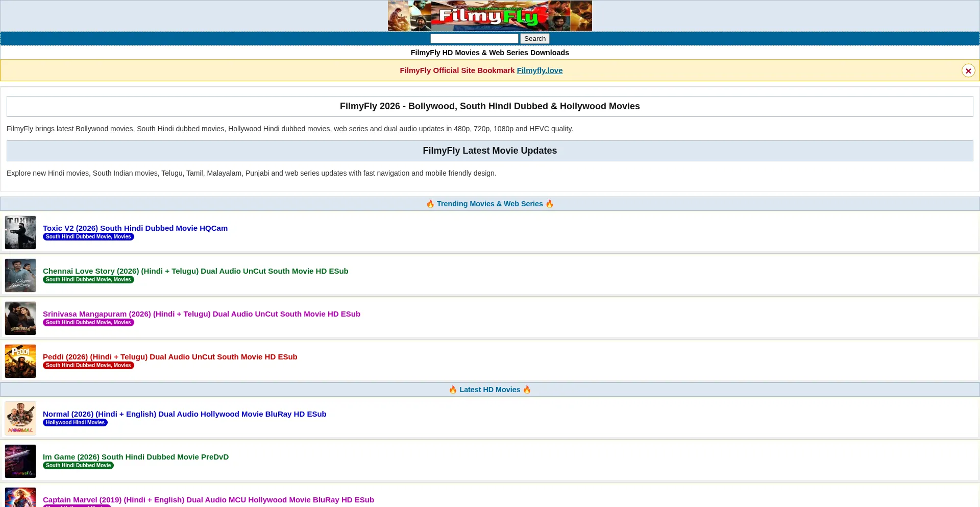The image size is (980, 507).
Task: Open Captain Marvel (2019) movie link
Action: (208, 500)
